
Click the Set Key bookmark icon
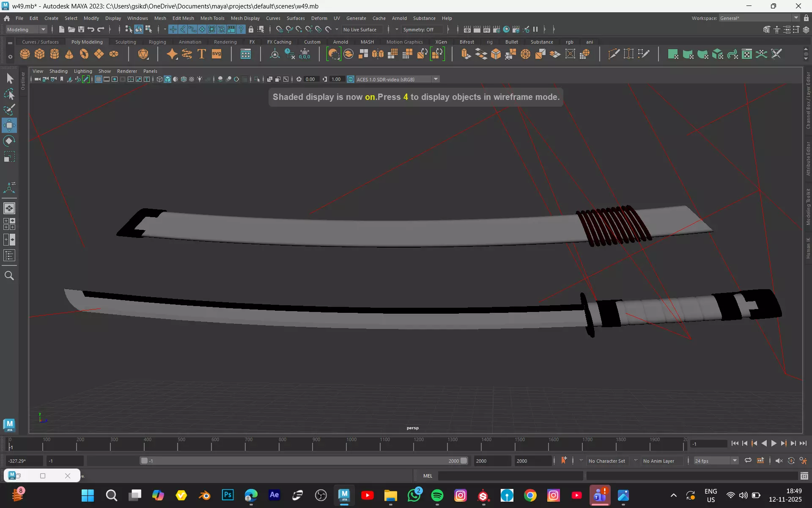pos(564,461)
